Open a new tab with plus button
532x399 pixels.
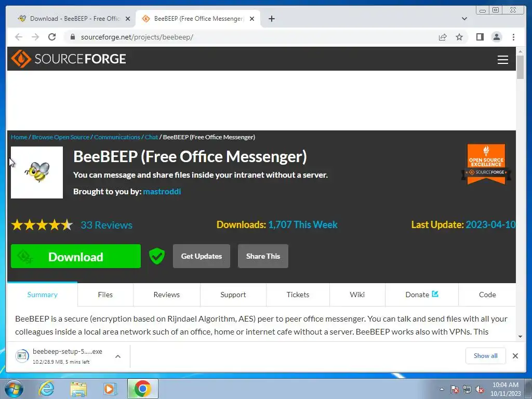pos(271,19)
